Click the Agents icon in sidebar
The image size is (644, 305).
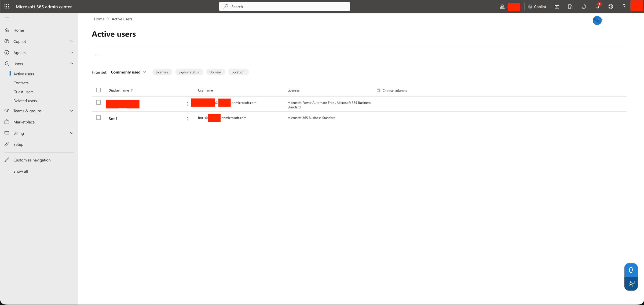(x=7, y=53)
